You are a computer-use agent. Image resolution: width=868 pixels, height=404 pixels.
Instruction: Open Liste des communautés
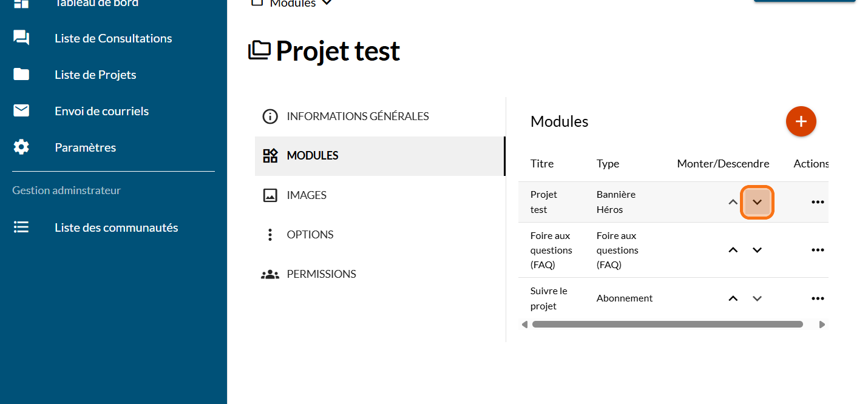(x=116, y=227)
